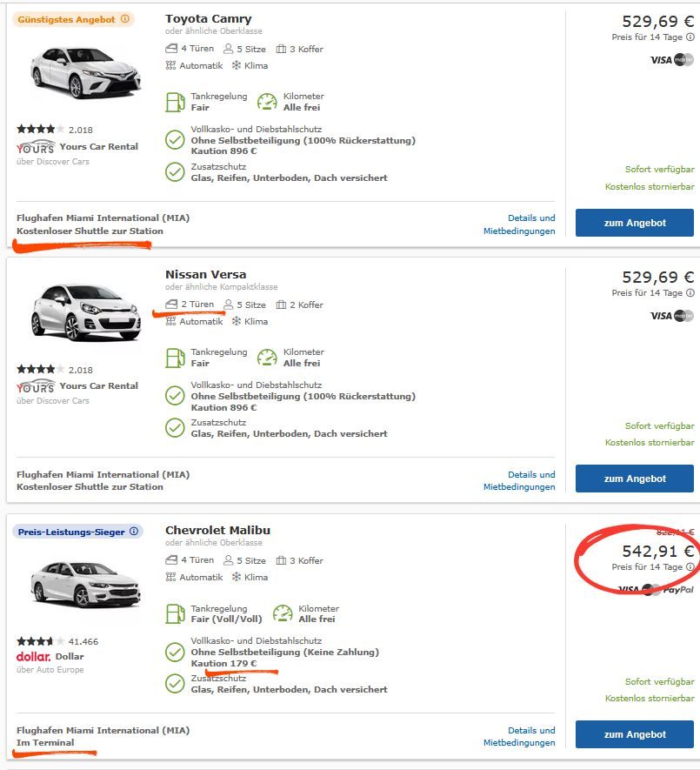Open Toyota Camry offer with zum Angebot
The height and width of the screenshot is (770, 700).
tap(634, 223)
